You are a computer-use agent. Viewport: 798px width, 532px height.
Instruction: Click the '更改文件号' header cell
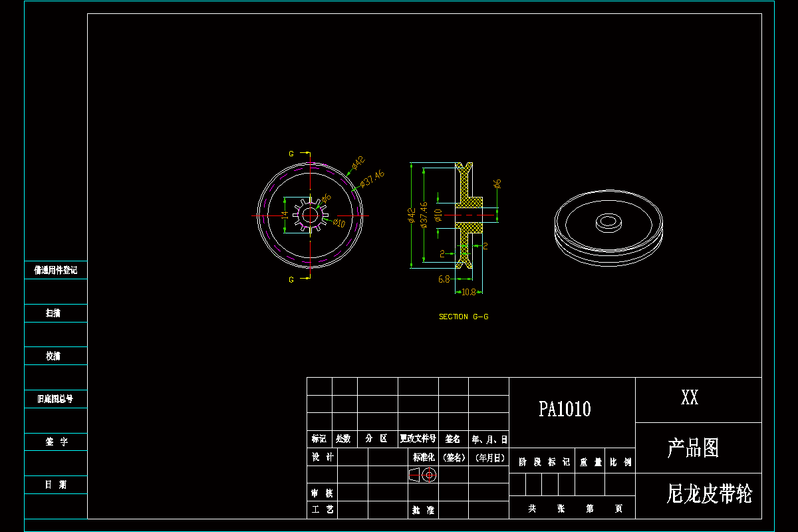click(418, 439)
